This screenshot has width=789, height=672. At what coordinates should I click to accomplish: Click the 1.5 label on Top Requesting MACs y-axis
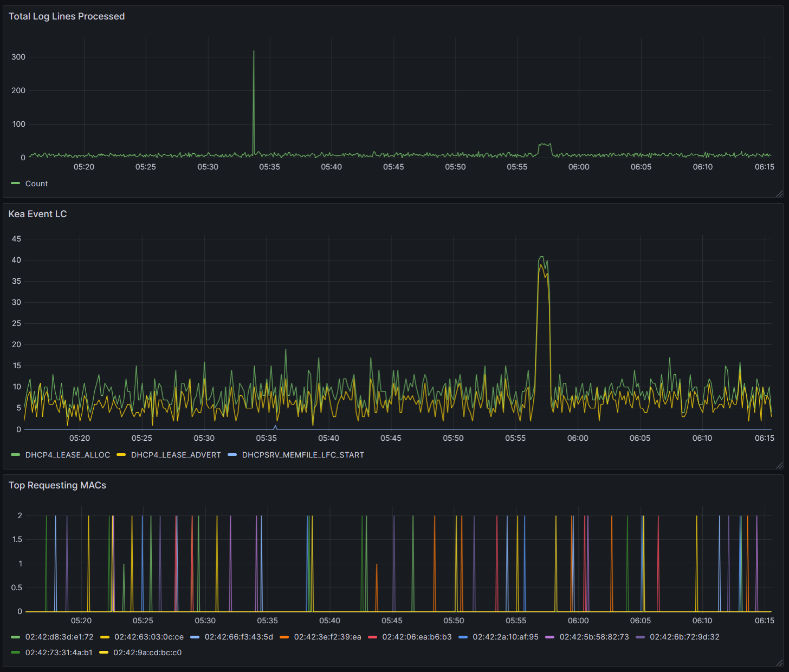click(x=17, y=539)
